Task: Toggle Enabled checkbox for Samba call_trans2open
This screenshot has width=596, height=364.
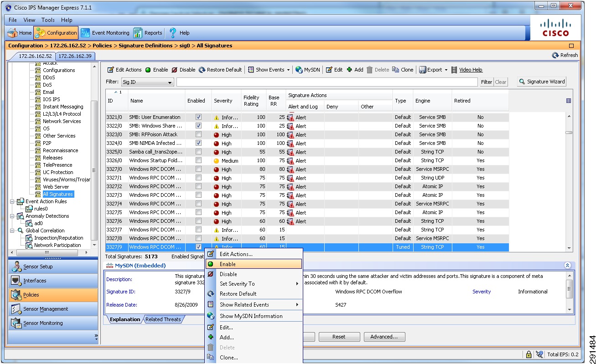Action: 198,152
